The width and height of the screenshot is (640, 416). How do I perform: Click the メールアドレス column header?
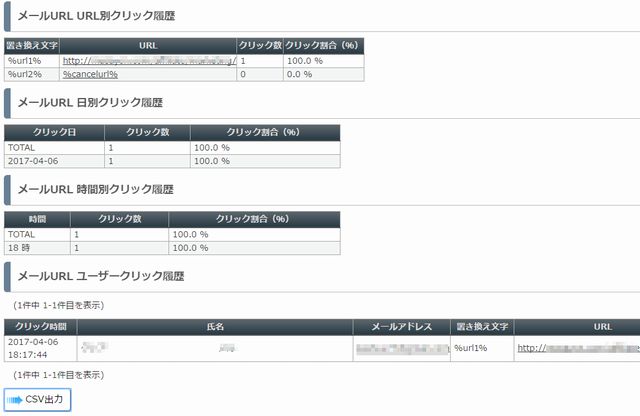pyautogui.click(x=402, y=327)
